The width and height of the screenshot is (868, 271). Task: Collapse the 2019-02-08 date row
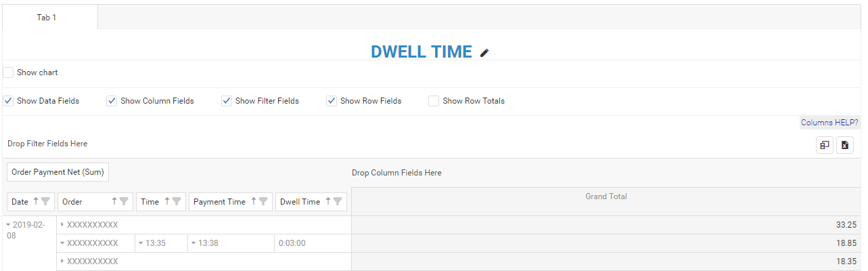tap(8, 224)
